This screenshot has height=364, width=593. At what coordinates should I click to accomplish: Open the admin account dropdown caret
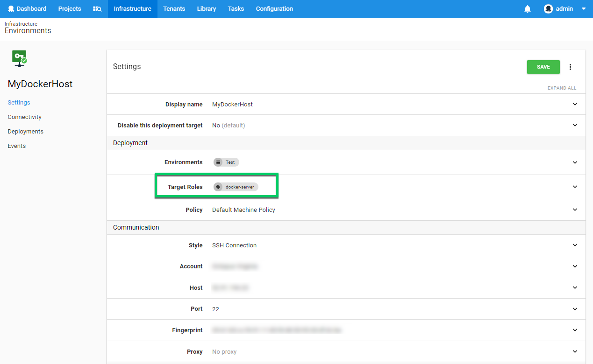(583, 8)
